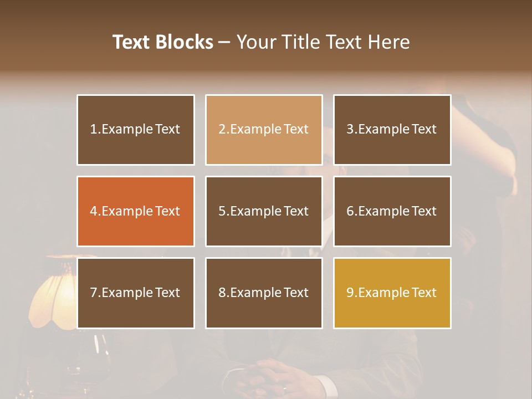Click the orange 4.Example Text block
This screenshot has height=399, width=532.
(135, 211)
